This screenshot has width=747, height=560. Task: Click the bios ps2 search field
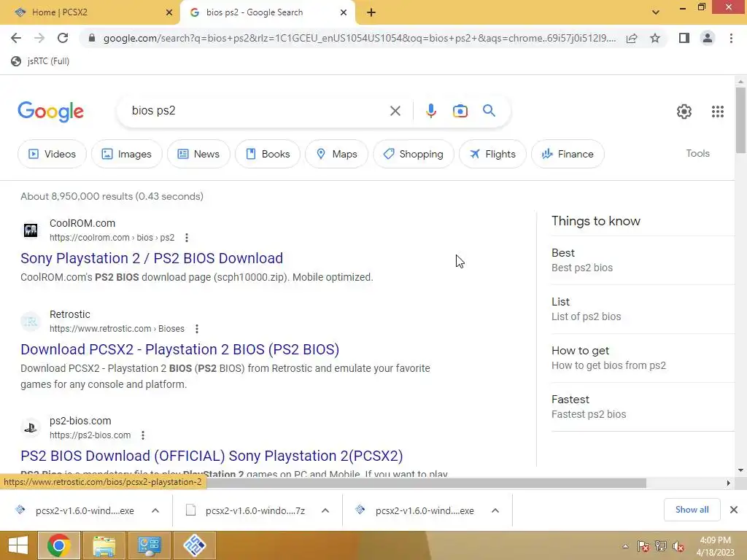coord(258,111)
